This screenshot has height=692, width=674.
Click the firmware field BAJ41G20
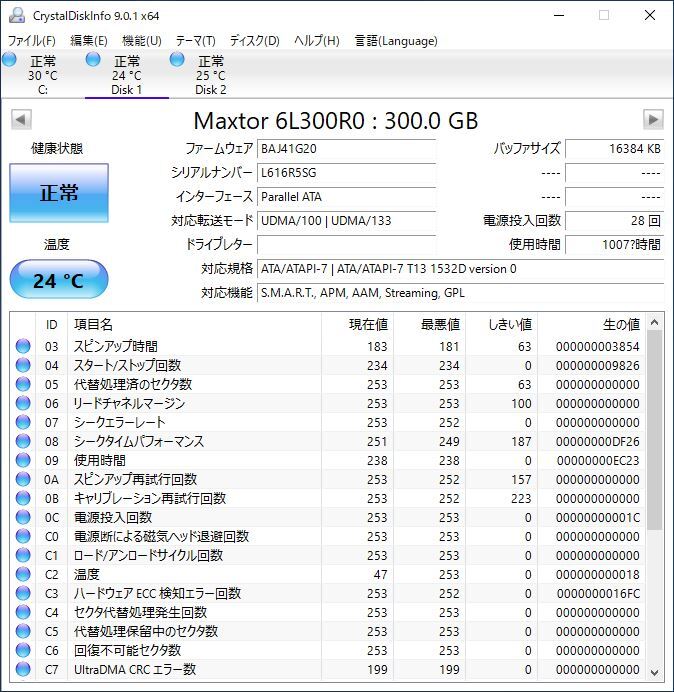coord(346,149)
